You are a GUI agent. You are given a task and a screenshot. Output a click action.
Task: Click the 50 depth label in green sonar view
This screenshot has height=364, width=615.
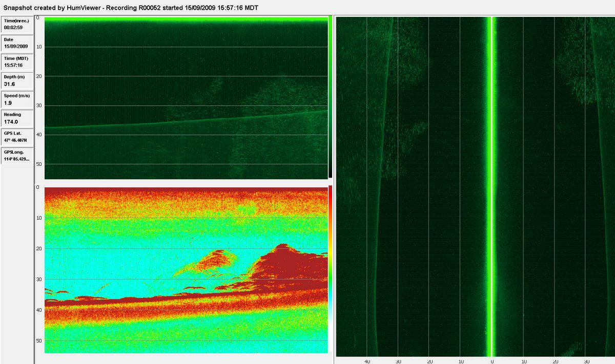(38, 164)
